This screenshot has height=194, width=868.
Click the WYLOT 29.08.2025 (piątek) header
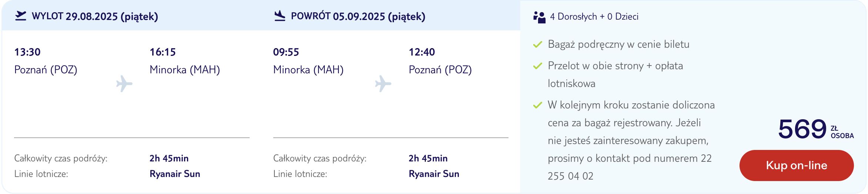[95, 16]
